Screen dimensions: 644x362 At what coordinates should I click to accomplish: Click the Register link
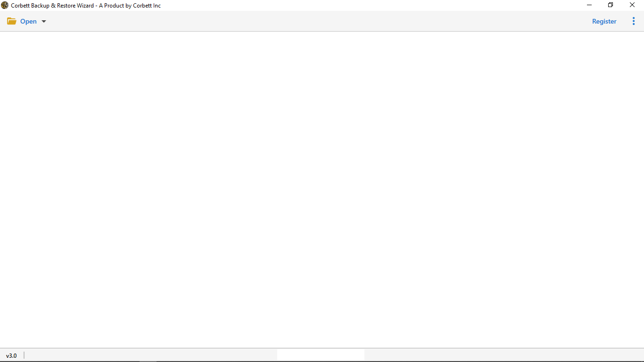pos(604,21)
